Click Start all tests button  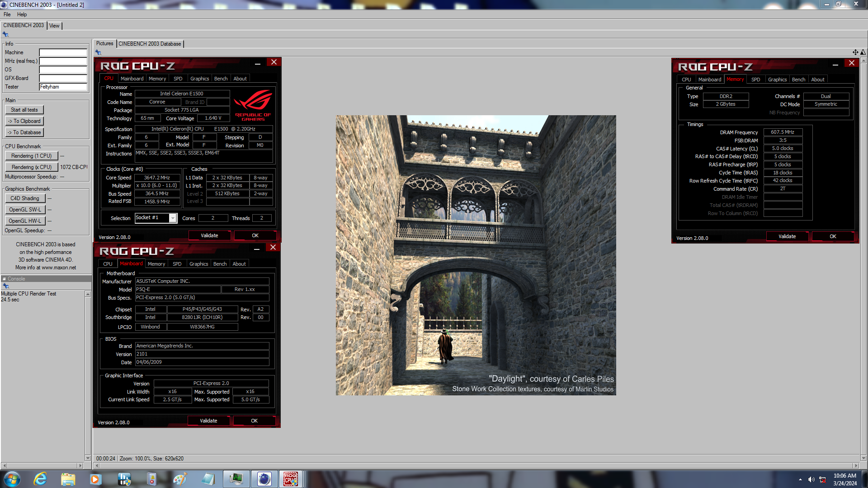(x=24, y=110)
